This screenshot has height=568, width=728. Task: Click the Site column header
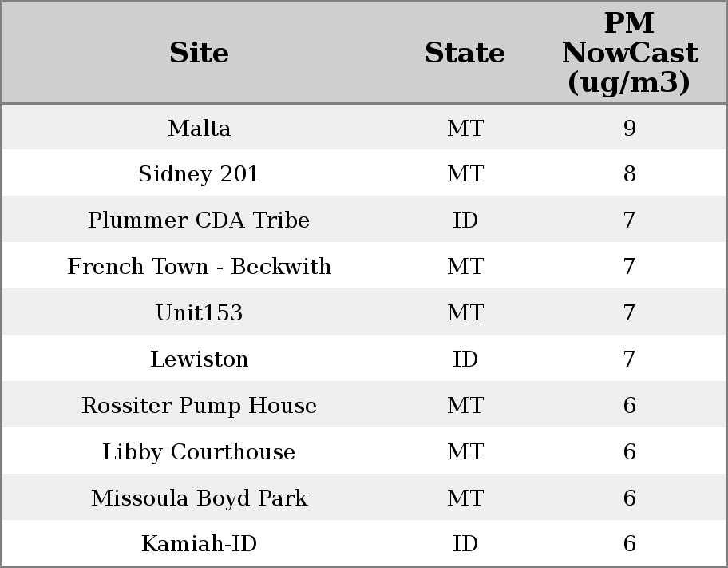click(199, 53)
